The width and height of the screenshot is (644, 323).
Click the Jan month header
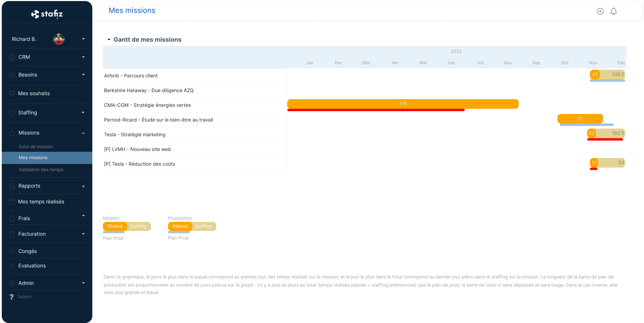point(310,63)
